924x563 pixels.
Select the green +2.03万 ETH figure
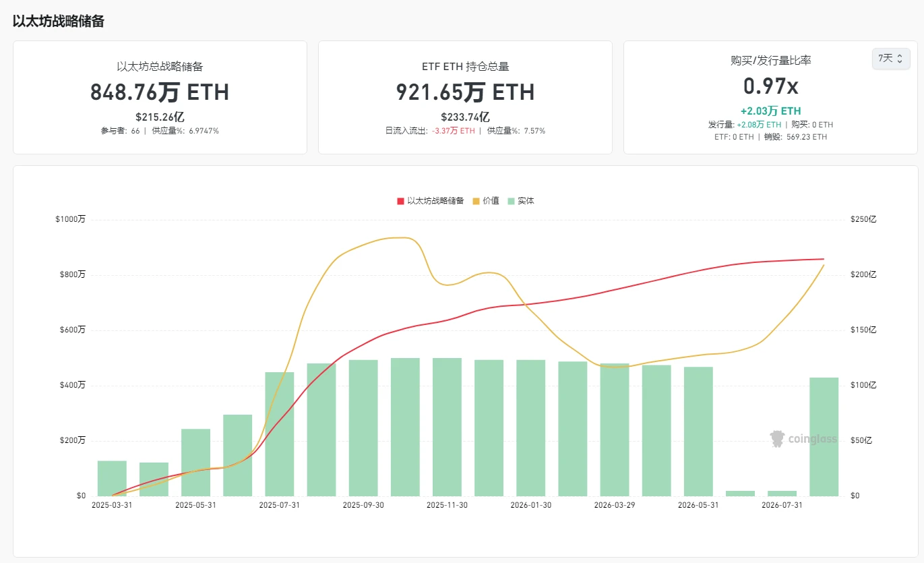pos(771,111)
